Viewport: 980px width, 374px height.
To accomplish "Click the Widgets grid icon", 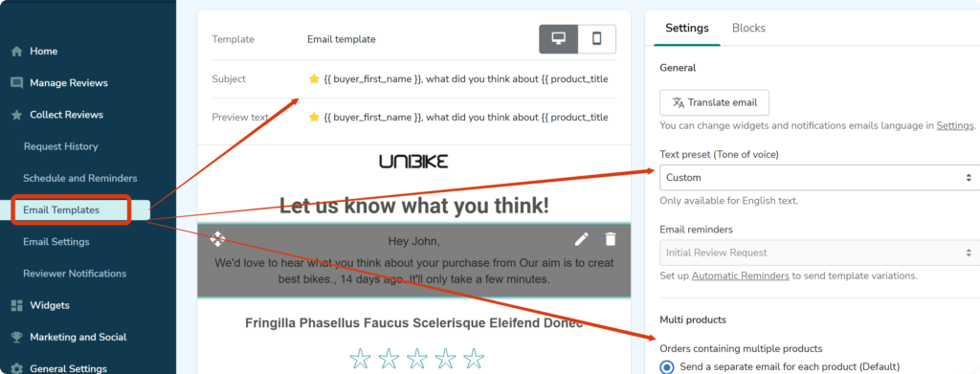I will click(x=17, y=305).
